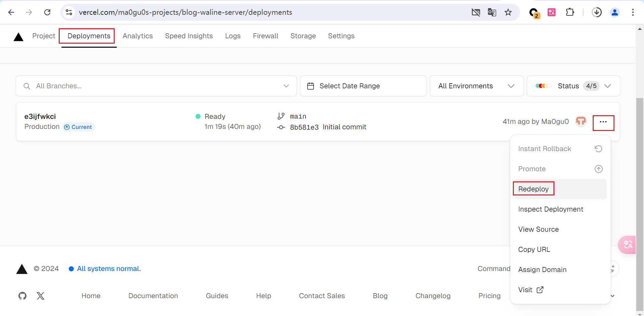Switch to the Deployments tab

point(89,36)
